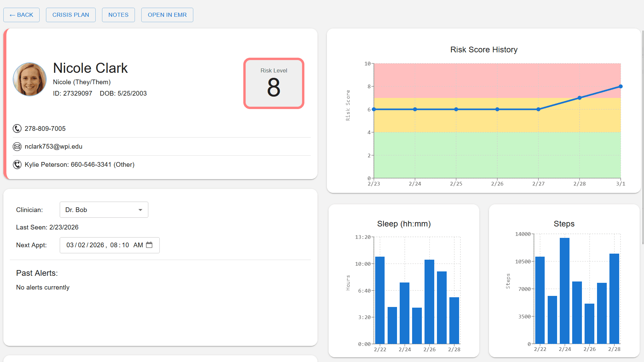Click the email envelope icon
The image size is (644, 362).
[17, 147]
